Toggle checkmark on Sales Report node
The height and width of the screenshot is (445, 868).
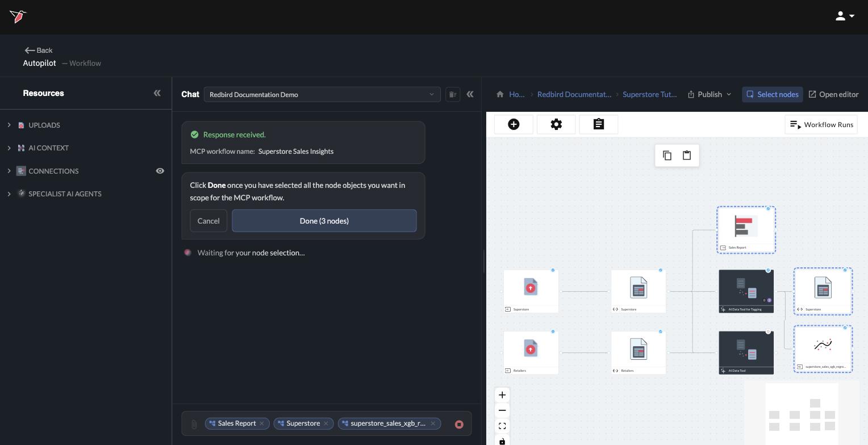click(x=769, y=209)
